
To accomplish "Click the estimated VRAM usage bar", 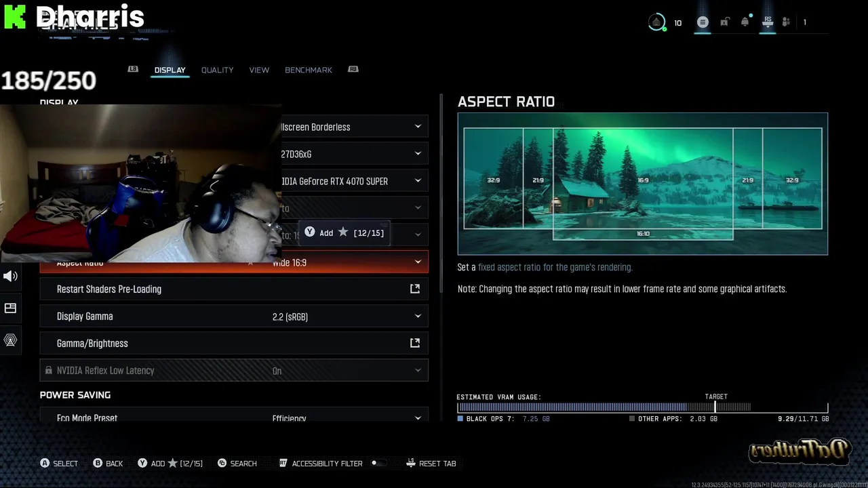I will [x=642, y=407].
